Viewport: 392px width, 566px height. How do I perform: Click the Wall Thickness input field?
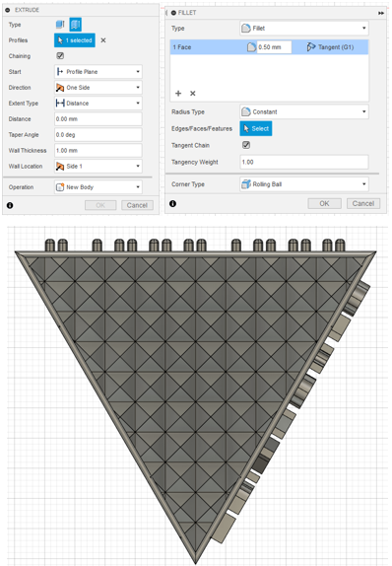[x=98, y=150]
